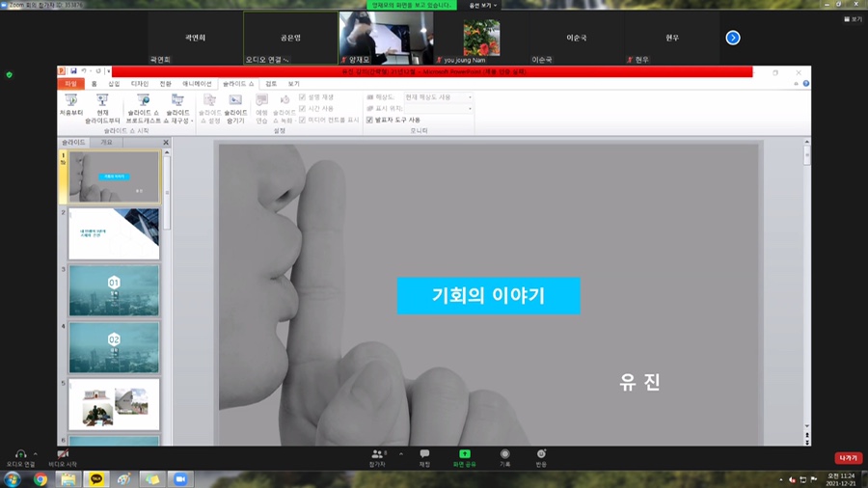Select slide 5 thumbnail with photos

114,404
